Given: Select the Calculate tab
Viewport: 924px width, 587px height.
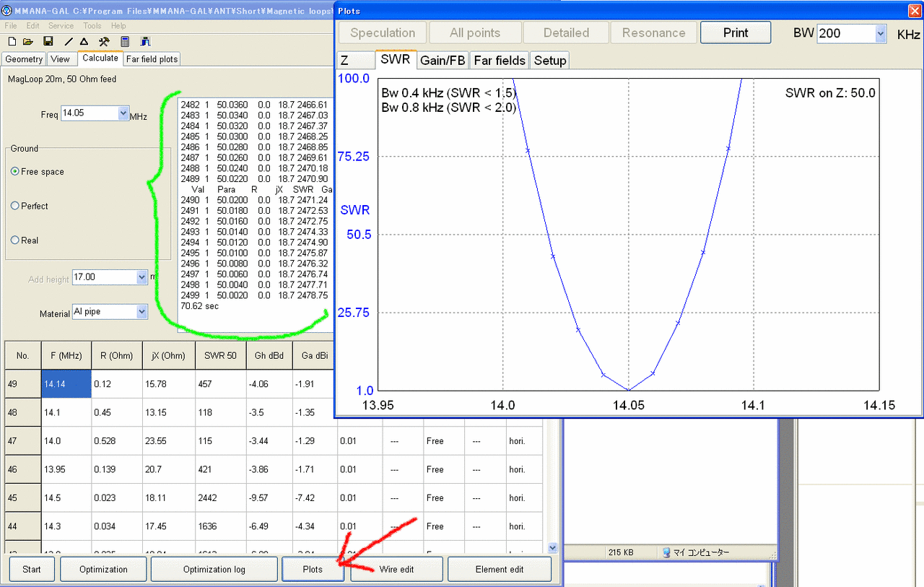Looking at the screenshot, I should tap(100, 58).
